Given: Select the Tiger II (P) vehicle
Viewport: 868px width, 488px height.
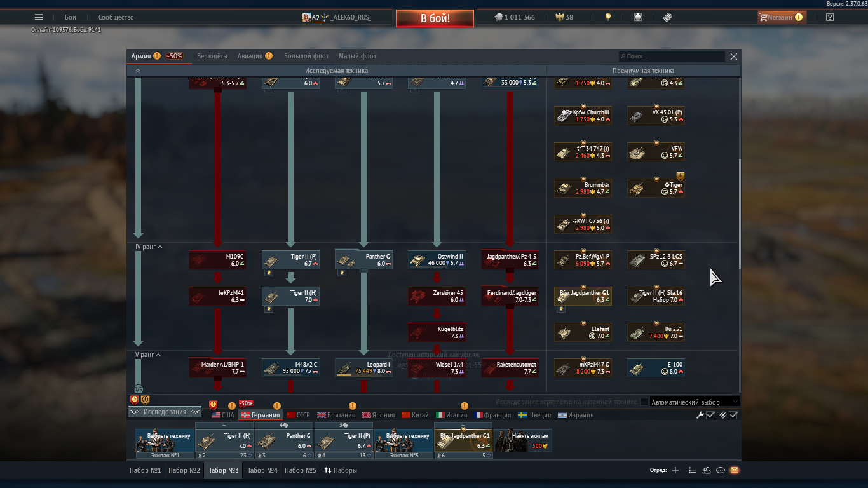Looking at the screenshot, I should coord(290,259).
